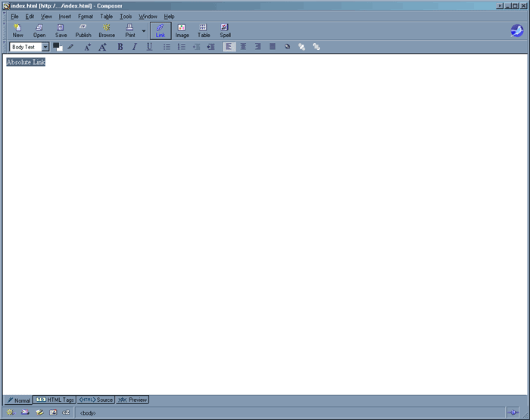The image size is (530, 420).
Task: Click the Browse preview icon
Action: click(x=107, y=30)
